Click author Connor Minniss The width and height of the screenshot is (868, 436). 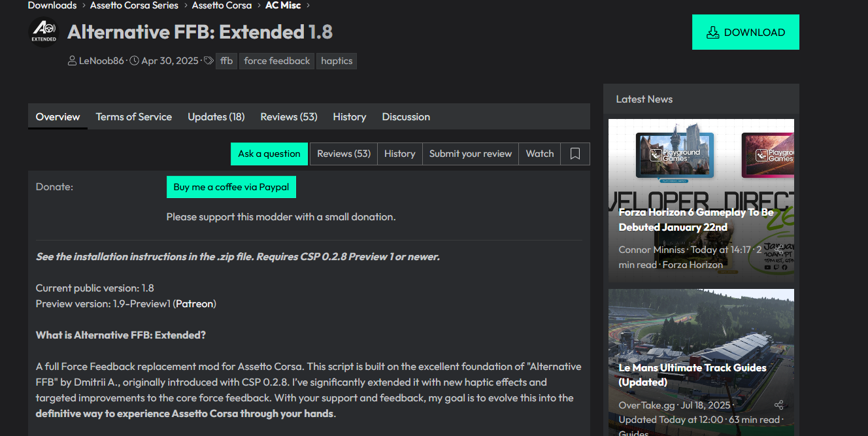pyautogui.click(x=652, y=250)
